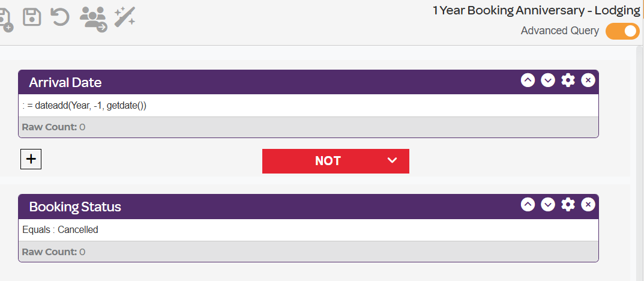Open the NOT operator dropdown
This screenshot has height=281, width=644.
336,161
